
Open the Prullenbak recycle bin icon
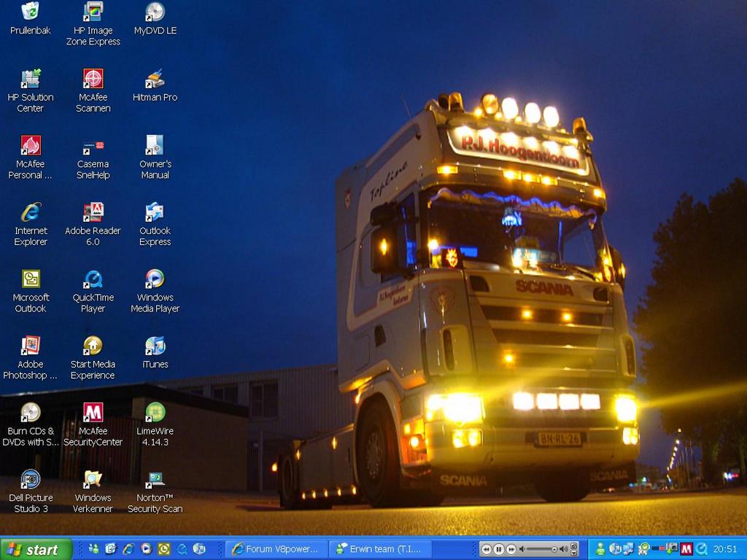[30, 19]
